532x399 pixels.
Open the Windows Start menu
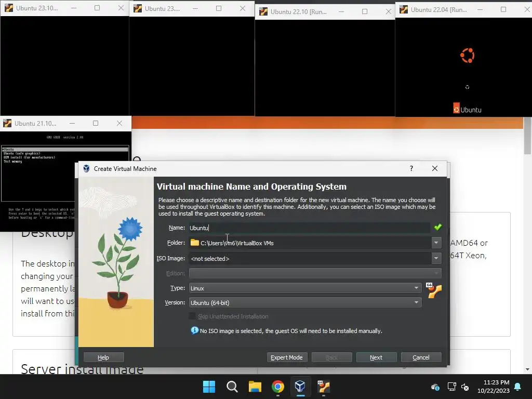(209, 387)
